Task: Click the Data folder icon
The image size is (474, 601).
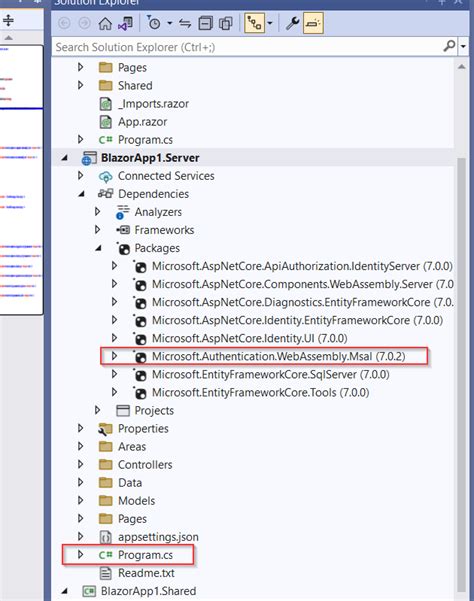Action: click(105, 483)
